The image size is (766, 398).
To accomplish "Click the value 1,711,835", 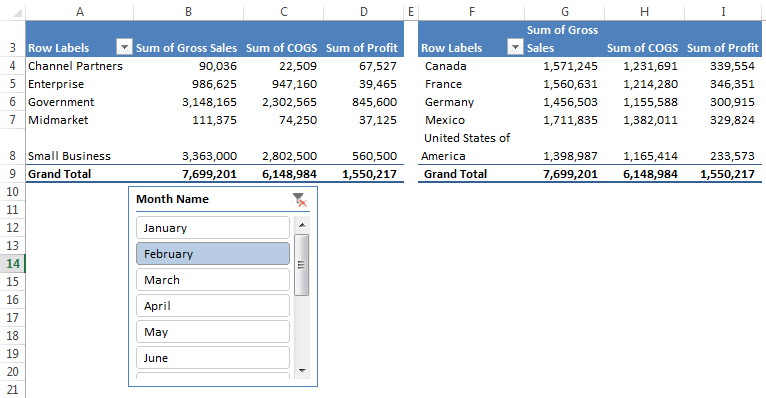I will (x=571, y=120).
